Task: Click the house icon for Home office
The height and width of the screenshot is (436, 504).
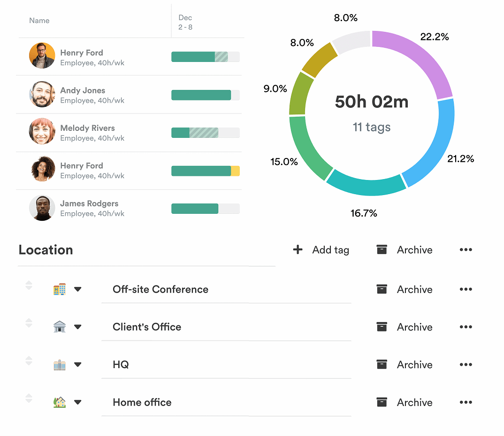Action: 60,402
